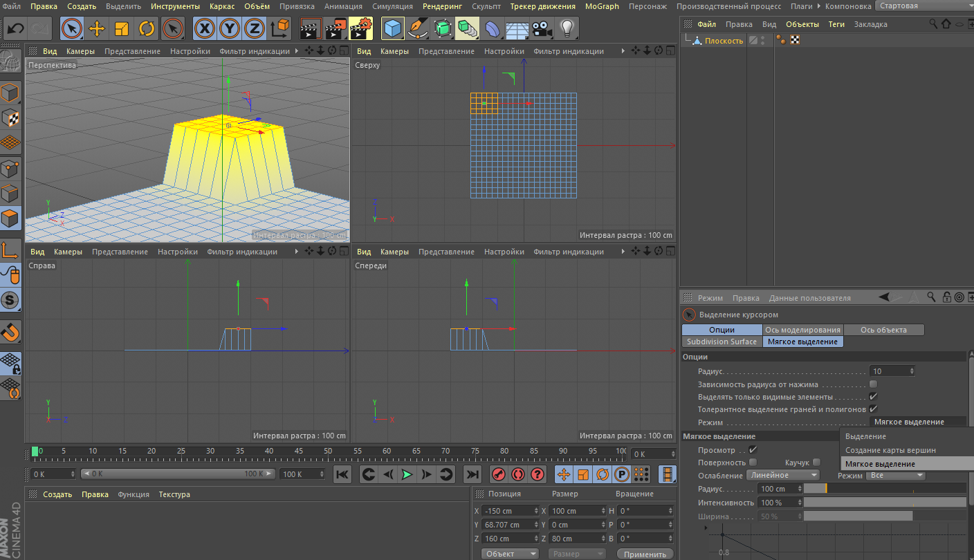This screenshot has height=560, width=974.
Task: Switch to the Опции tab
Action: point(722,330)
